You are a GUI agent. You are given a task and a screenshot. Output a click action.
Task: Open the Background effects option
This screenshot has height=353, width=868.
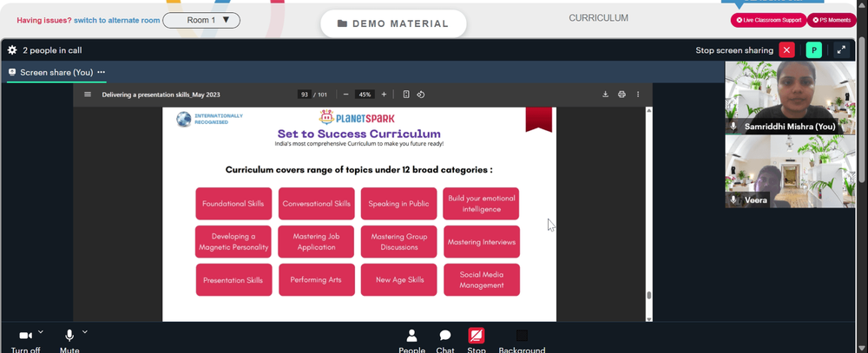point(522,341)
